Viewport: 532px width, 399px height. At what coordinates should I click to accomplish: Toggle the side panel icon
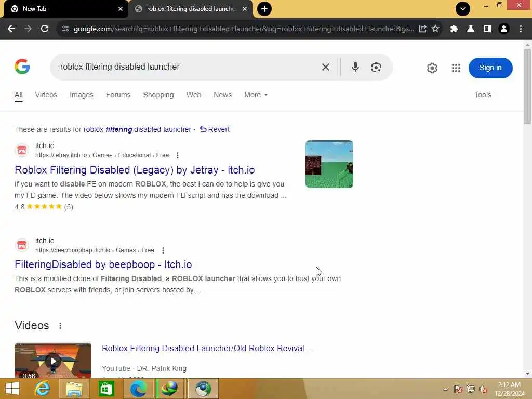tap(487, 29)
